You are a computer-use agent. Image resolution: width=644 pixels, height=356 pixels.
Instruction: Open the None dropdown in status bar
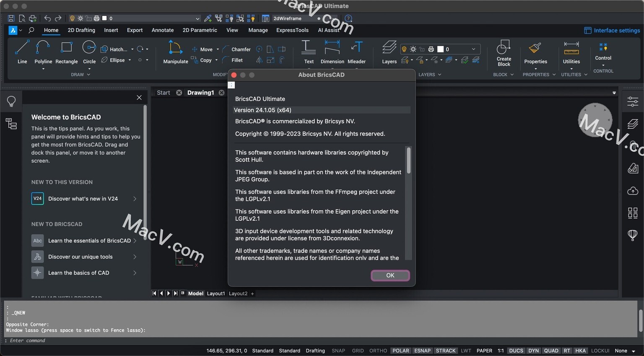pyautogui.click(x=626, y=351)
